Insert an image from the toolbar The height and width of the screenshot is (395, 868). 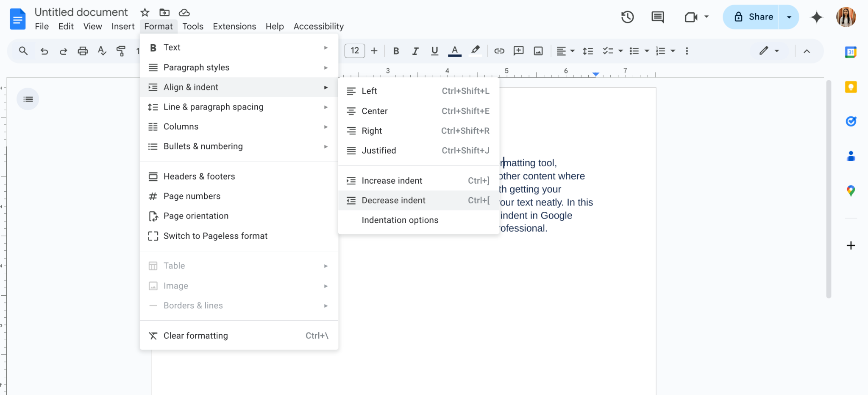pos(537,50)
